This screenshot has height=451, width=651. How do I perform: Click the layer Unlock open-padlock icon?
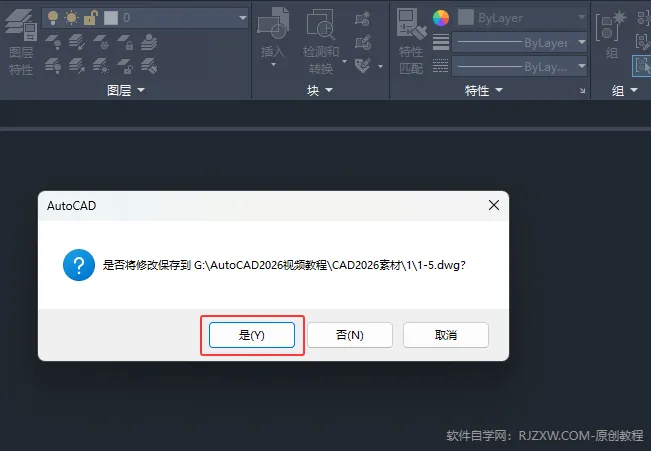(125, 66)
